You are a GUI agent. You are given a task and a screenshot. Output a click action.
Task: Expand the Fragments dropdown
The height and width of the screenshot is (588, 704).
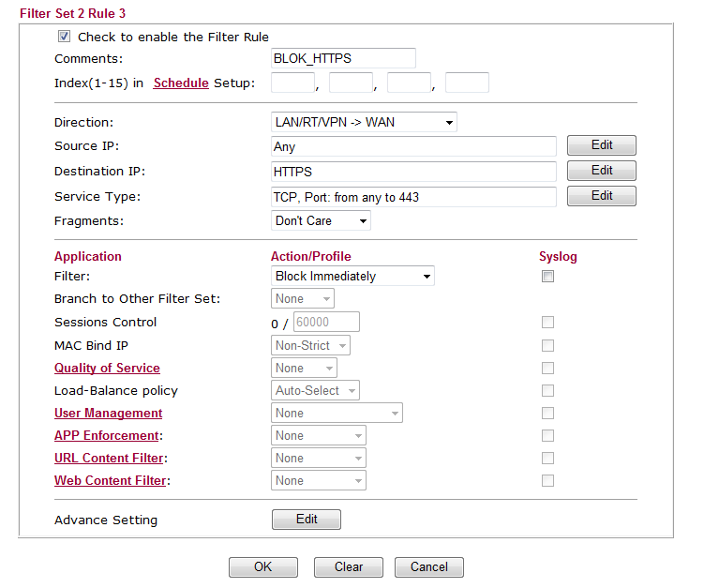click(x=321, y=220)
